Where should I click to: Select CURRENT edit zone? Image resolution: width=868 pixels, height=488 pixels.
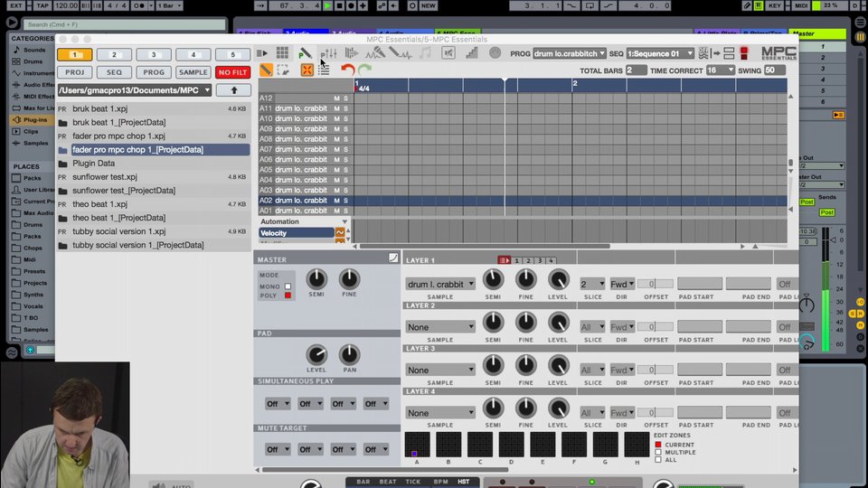pyautogui.click(x=658, y=445)
